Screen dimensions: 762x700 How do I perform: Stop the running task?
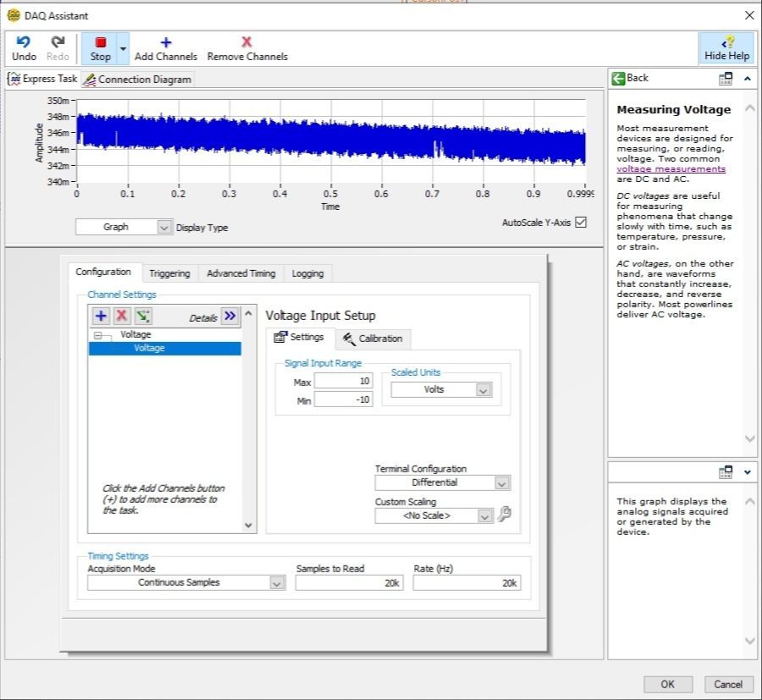coord(100,43)
